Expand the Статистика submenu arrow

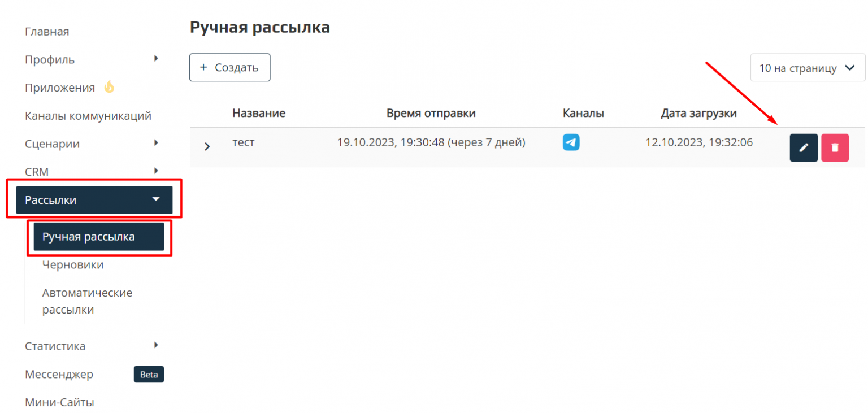156,345
